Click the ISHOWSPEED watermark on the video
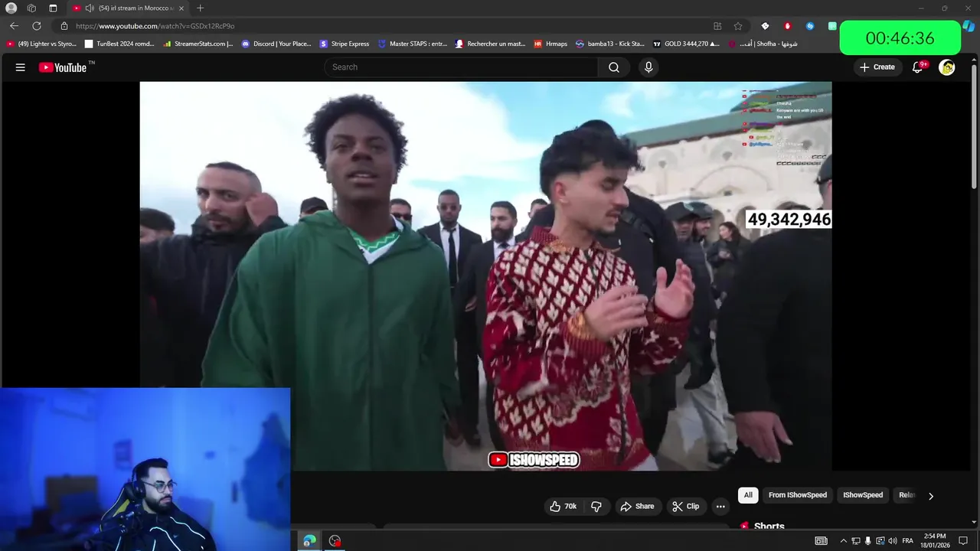The height and width of the screenshot is (551, 980). pyautogui.click(x=534, y=460)
